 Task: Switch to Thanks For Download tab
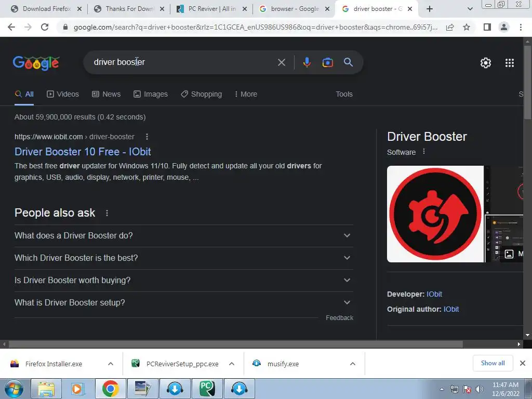click(x=129, y=9)
